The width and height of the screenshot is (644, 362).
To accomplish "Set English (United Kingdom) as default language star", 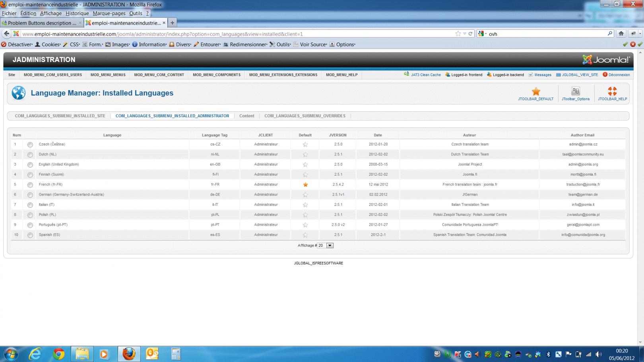I will click(x=305, y=164).
